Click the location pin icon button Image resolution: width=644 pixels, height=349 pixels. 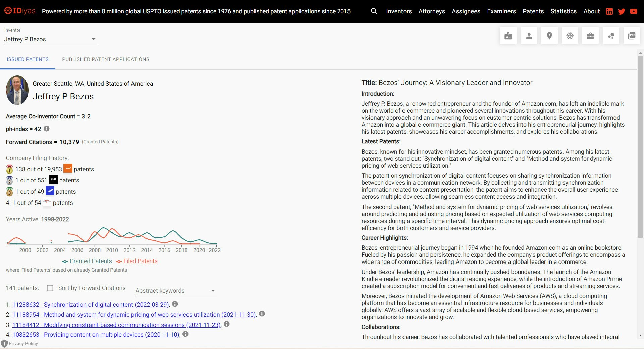[x=549, y=36]
